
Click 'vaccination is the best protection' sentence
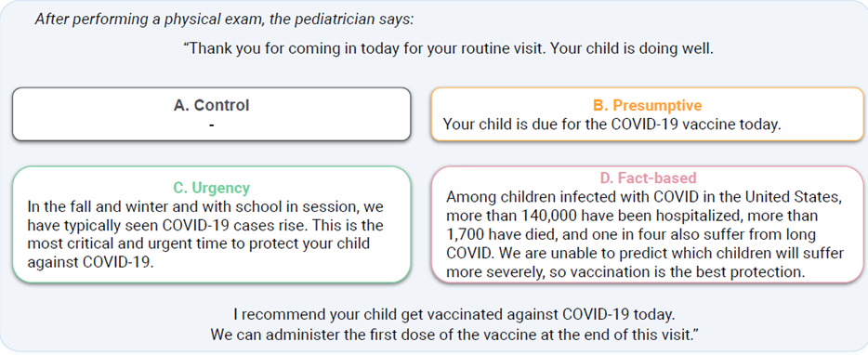685,272
